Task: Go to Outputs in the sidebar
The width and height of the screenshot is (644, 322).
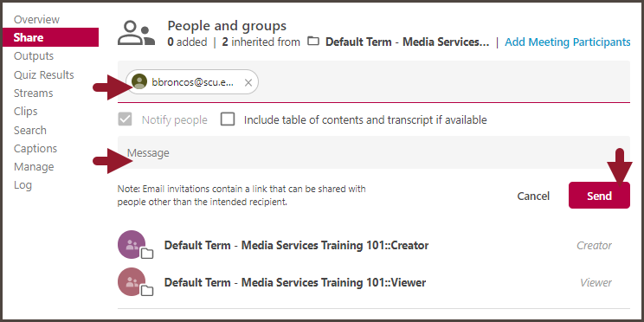Action: click(34, 56)
